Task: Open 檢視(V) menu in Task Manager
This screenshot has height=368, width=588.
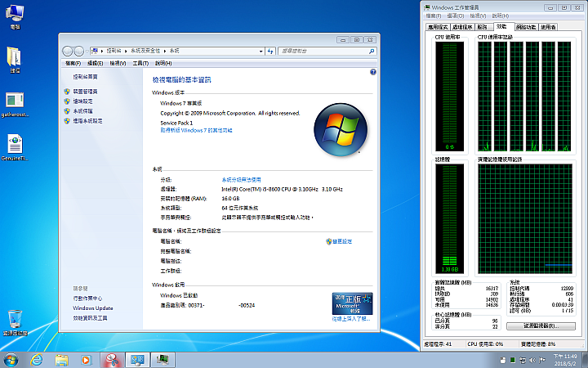Action: tap(478, 16)
